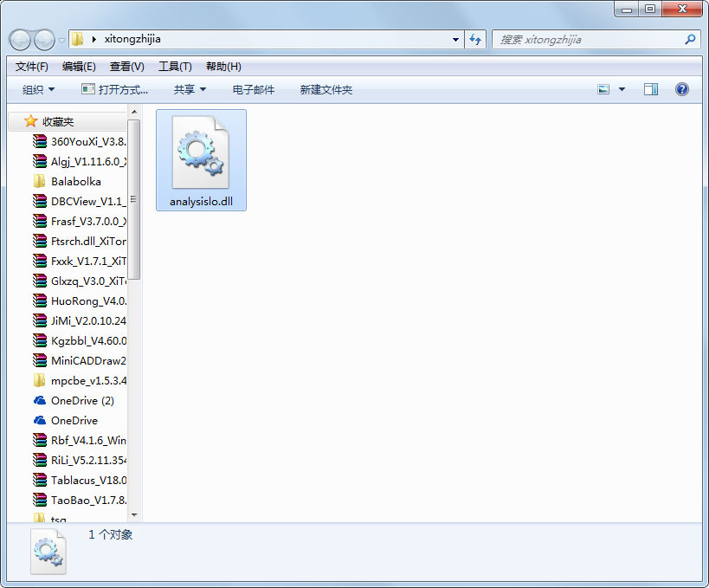The height and width of the screenshot is (588, 709).
Task: Click the 打开方式 application icon
Action: (x=88, y=89)
